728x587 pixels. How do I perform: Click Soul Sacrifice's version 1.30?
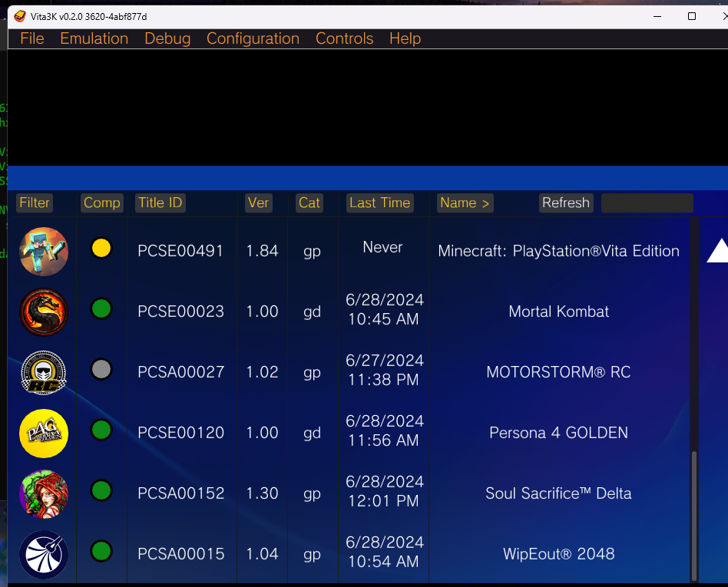(x=263, y=493)
